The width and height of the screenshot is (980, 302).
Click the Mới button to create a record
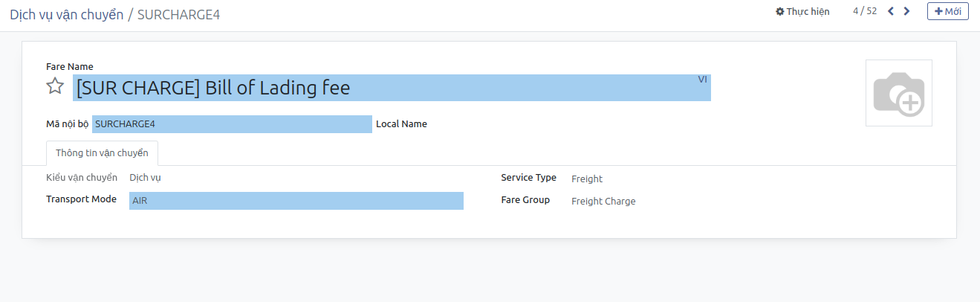coord(947,11)
